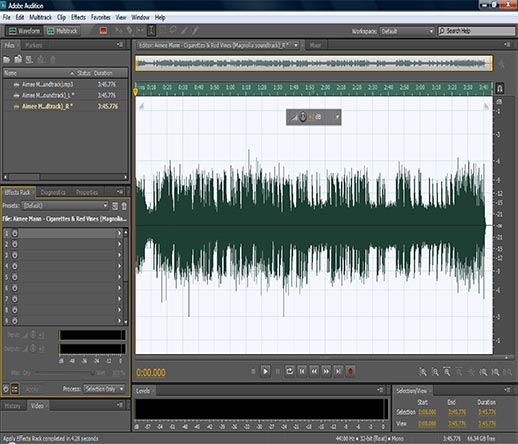
Task: Toggle power for effect slot 1
Action: coord(15,233)
